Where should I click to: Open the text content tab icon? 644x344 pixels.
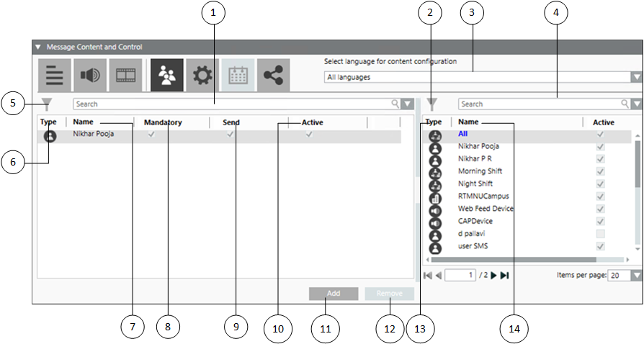55,76
